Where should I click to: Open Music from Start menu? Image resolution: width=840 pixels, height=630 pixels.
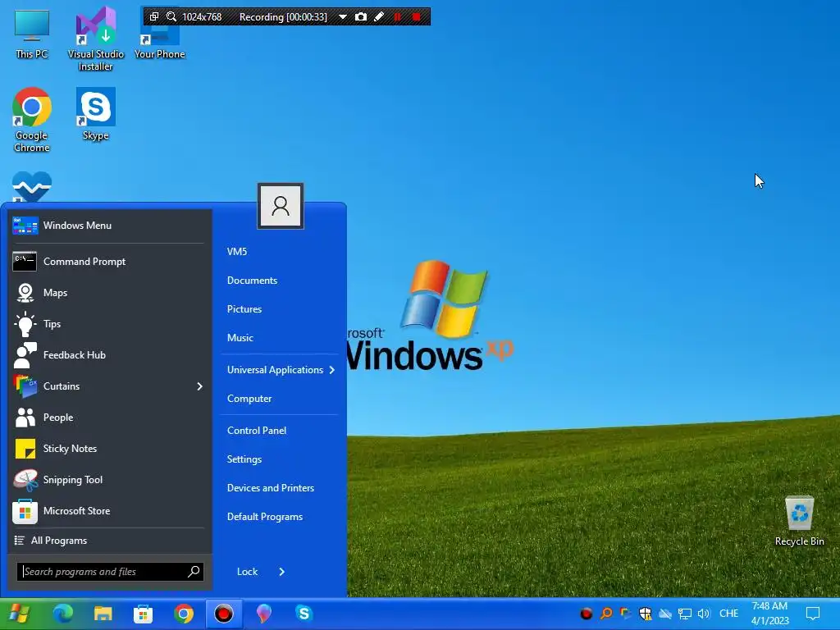(240, 337)
